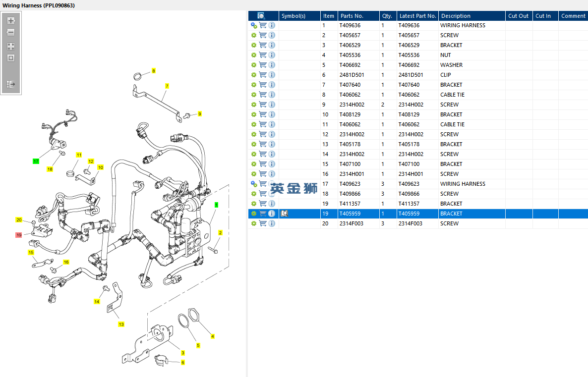The height and width of the screenshot is (377, 588).
Task: Show info for bracket T406529
Action: [272, 45]
